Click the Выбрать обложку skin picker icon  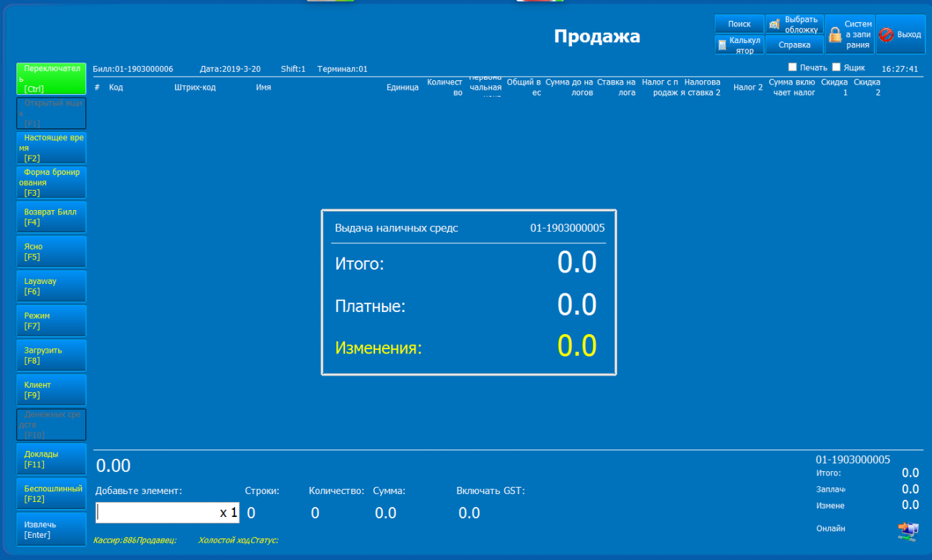[x=774, y=24]
